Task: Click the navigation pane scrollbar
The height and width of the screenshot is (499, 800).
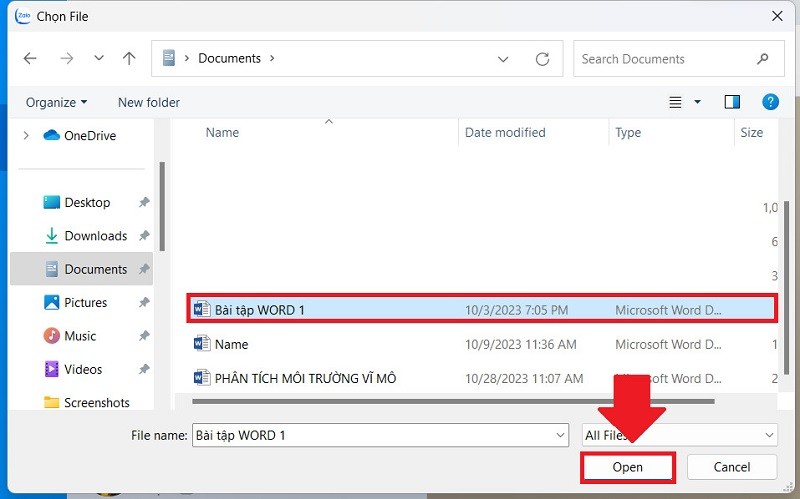Action: pos(162,207)
